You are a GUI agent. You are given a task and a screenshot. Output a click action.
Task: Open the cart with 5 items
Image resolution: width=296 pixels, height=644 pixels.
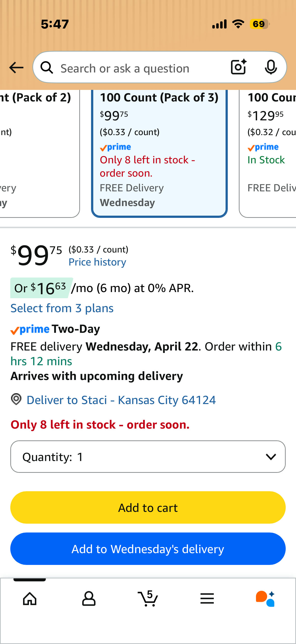point(148,598)
